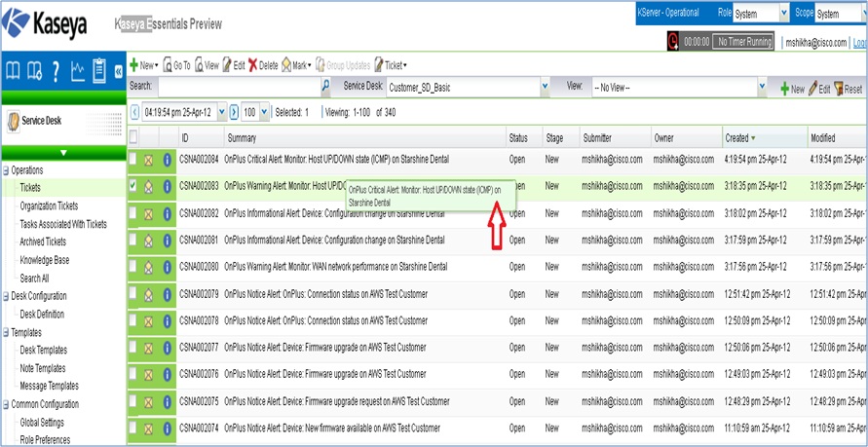The height and width of the screenshot is (447, 868).
Task: Collapse the Operations tree node
Action: 6,170
